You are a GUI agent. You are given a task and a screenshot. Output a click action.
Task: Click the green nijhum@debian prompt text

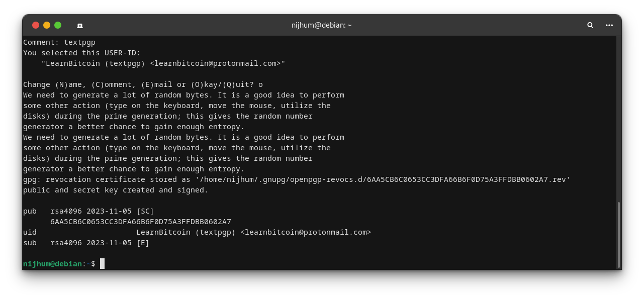point(52,264)
